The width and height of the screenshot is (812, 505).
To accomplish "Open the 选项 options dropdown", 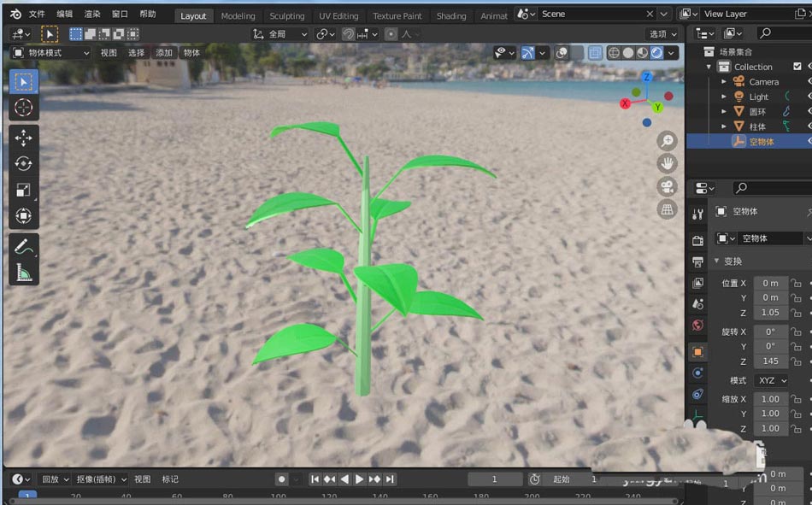I will pyautogui.click(x=663, y=34).
